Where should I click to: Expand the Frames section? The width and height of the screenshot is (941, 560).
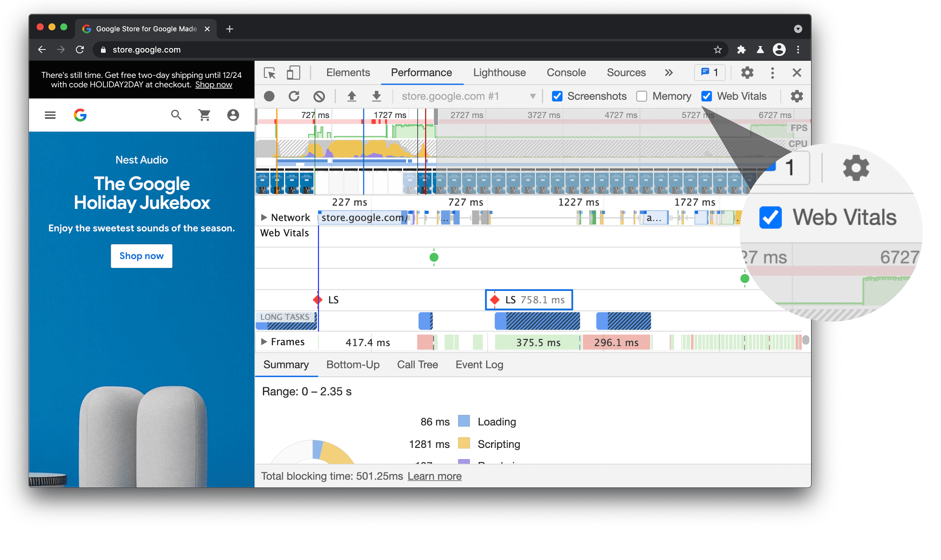click(x=264, y=342)
